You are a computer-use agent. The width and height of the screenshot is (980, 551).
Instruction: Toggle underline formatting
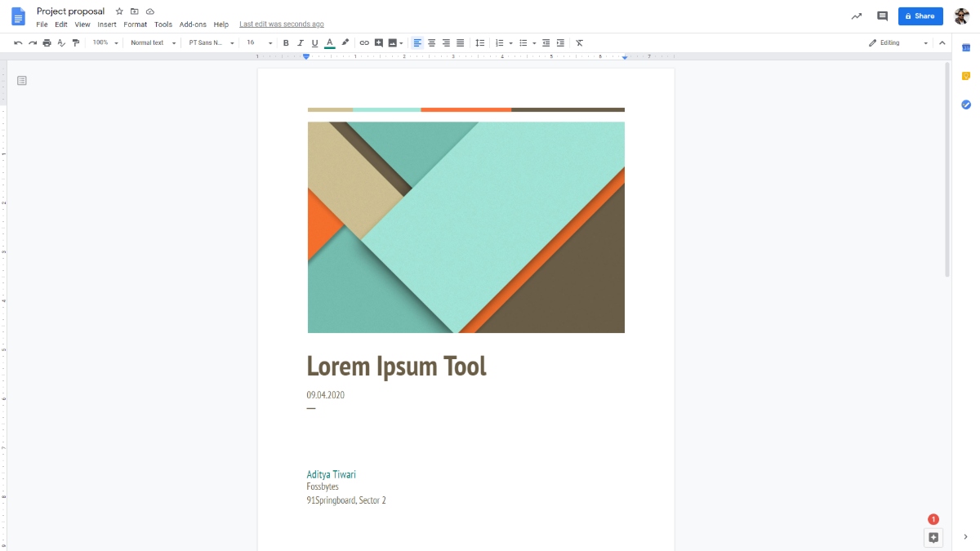tap(314, 42)
